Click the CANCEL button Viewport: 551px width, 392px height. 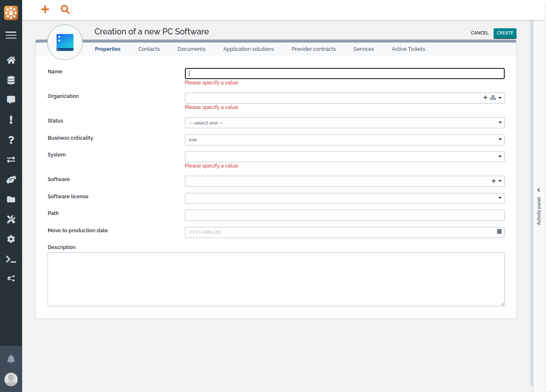point(479,33)
